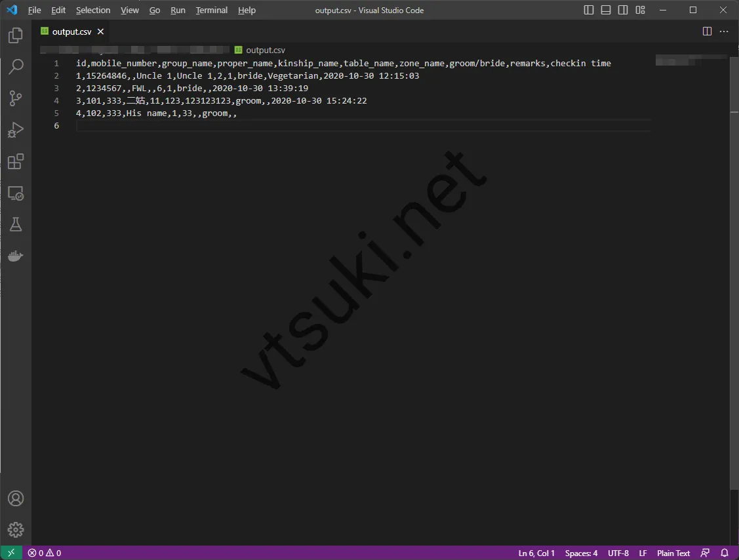Click line number 4 in gutter
739x560 pixels.
coord(56,100)
